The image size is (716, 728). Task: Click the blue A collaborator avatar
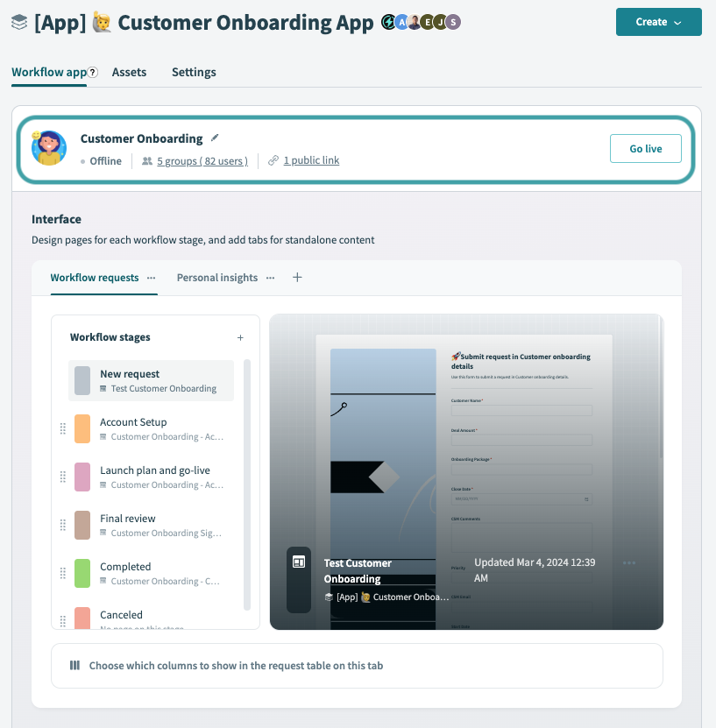(401, 22)
